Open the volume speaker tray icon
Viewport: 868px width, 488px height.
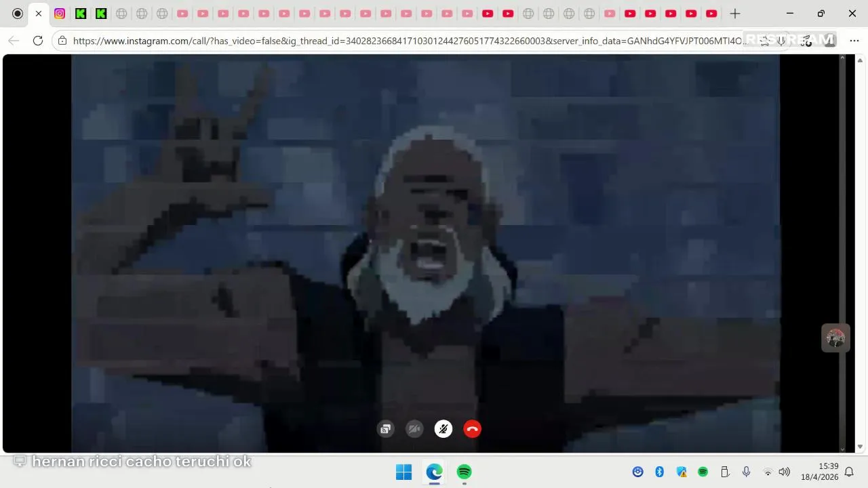tap(785, 472)
